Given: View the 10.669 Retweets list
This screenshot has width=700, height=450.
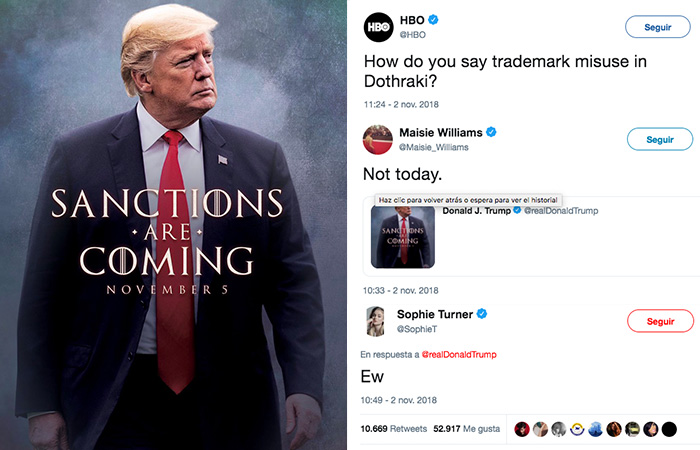Looking at the screenshot, I should tap(394, 429).
